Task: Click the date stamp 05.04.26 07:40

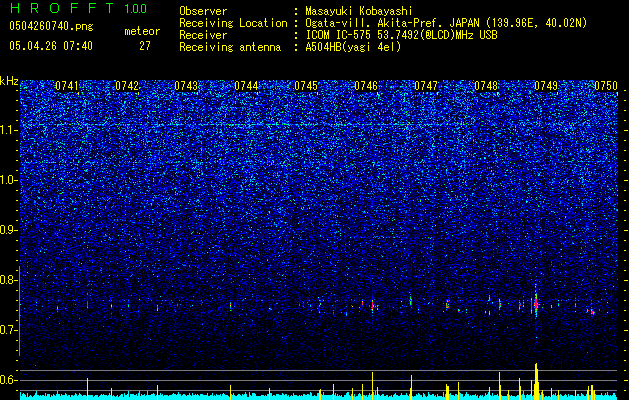Action: click(51, 46)
